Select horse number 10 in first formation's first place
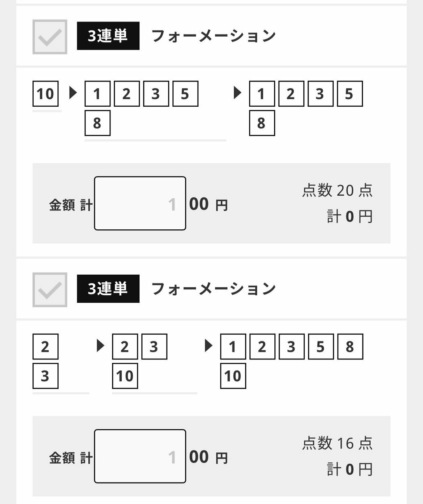The height and width of the screenshot is (504, 423). click(x=45, y=94)
